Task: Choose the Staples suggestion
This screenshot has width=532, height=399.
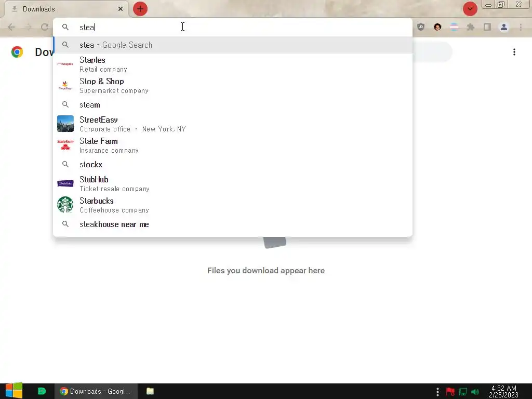Action: [233, 64]
